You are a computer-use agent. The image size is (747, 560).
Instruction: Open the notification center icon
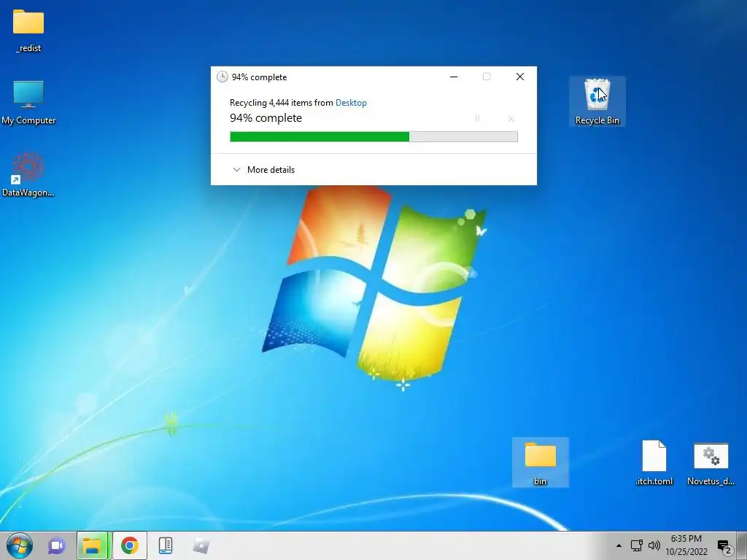pyautogui.click(x=724, y=547)
